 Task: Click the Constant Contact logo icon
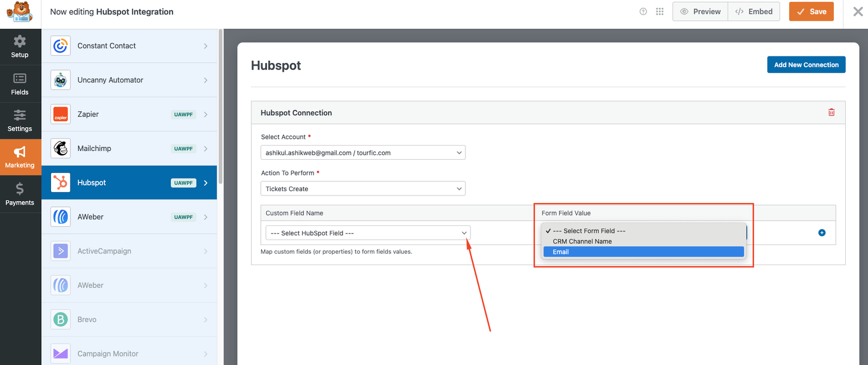(61, 46)
